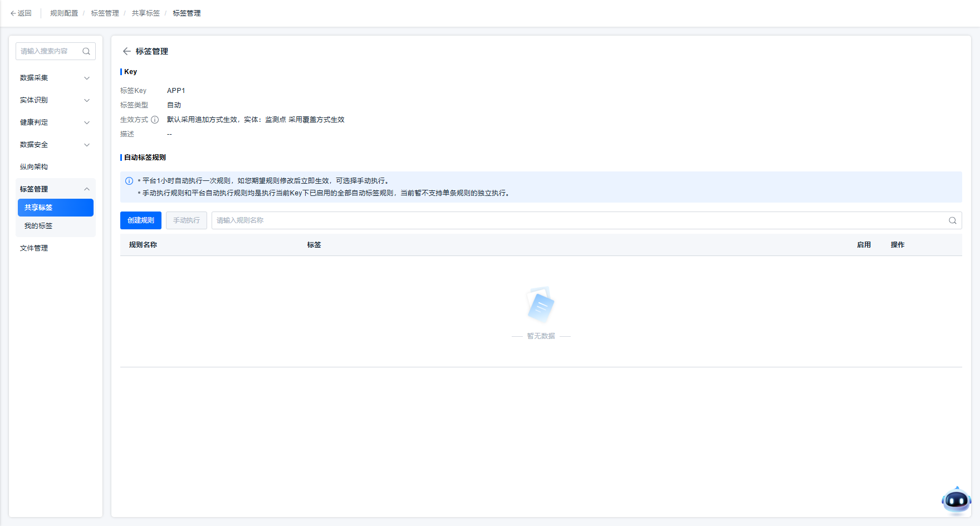
Task: Click the sidebar search magnifier icon
Action: 86,51
